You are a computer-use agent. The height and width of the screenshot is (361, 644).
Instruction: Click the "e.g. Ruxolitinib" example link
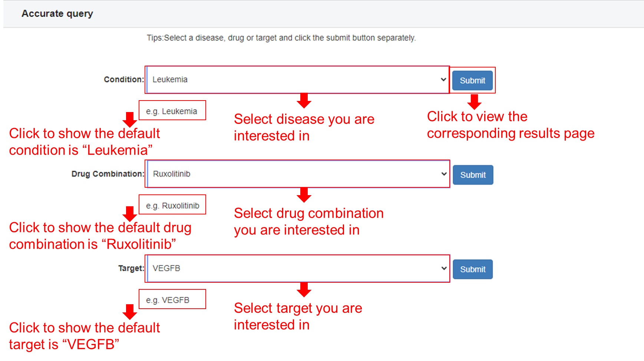[x=172, y=206]
